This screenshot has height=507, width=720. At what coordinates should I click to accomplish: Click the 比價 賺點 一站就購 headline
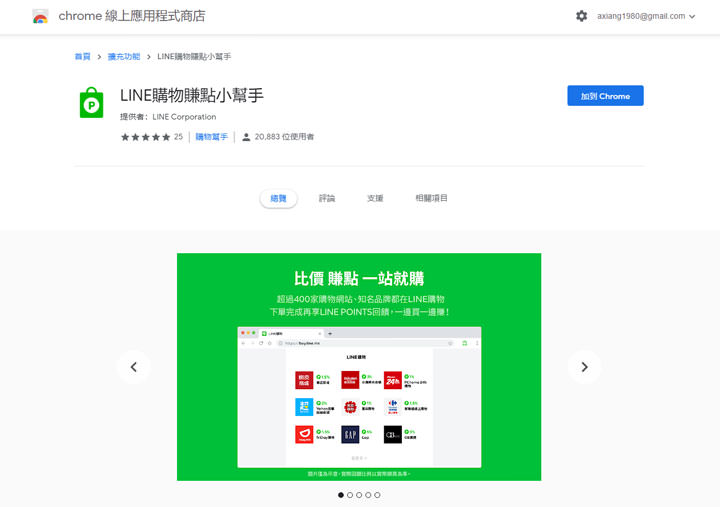tap(359, 278)
